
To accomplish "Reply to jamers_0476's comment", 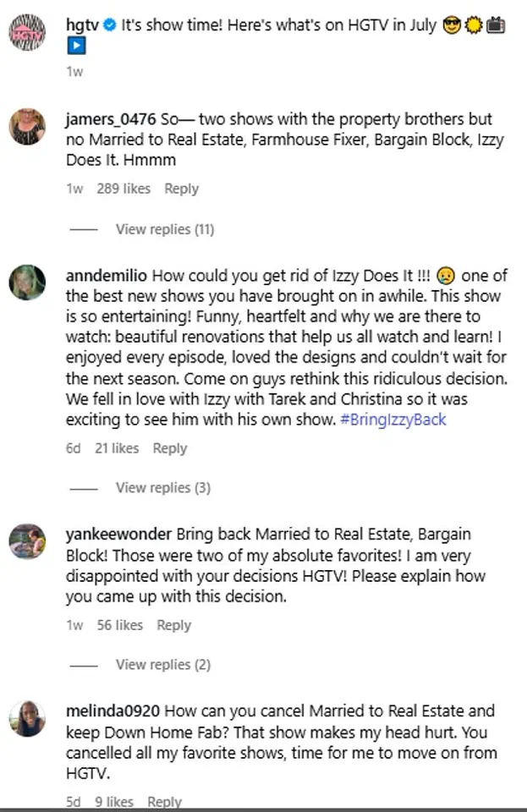I will (181, 188).
